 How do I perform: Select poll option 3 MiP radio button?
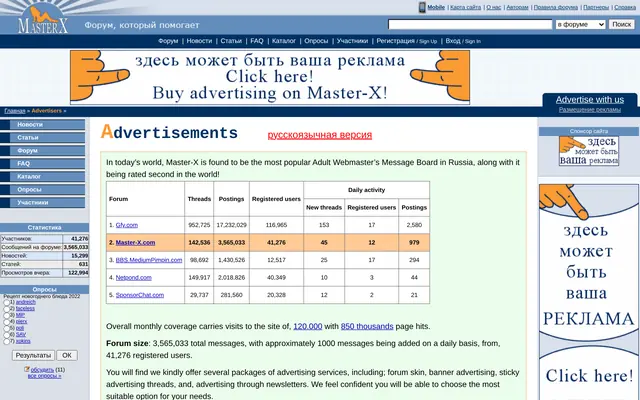click(7, 316)
